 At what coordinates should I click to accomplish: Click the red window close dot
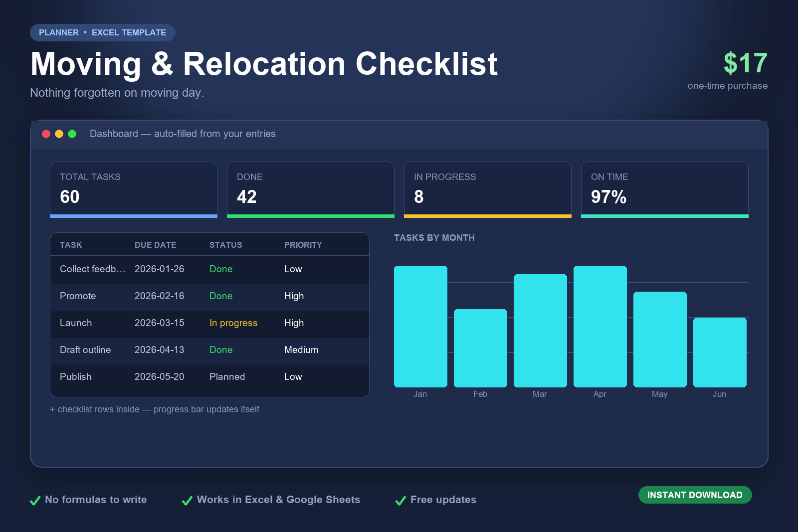pos(46,134)
